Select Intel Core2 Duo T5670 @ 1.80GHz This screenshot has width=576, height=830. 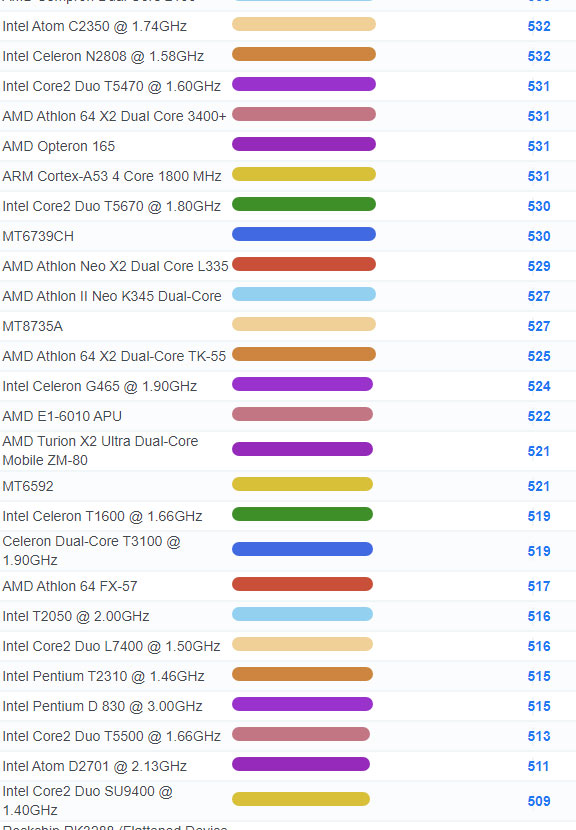pos(111,206)
